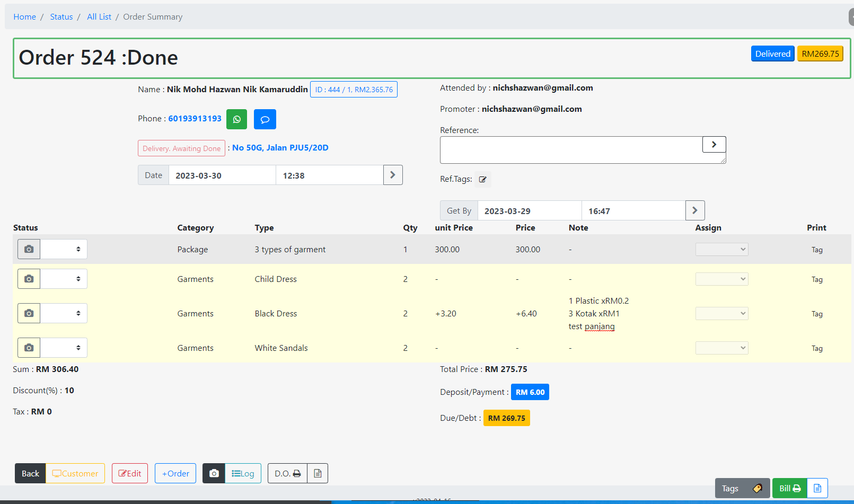Open the bottom toolbar camera button
Viewport: 854px width, 504px height.
point(214,473)
